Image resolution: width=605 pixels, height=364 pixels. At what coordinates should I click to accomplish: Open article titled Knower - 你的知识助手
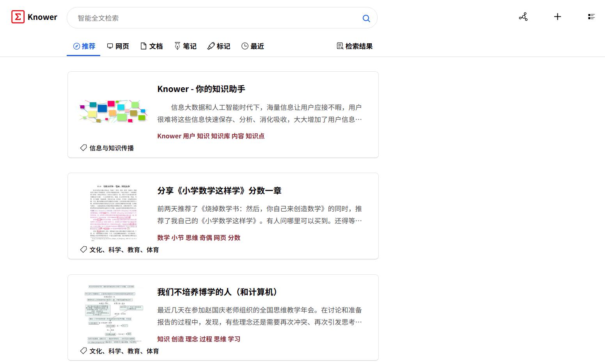pyautogui.click(x=201, y=89)
